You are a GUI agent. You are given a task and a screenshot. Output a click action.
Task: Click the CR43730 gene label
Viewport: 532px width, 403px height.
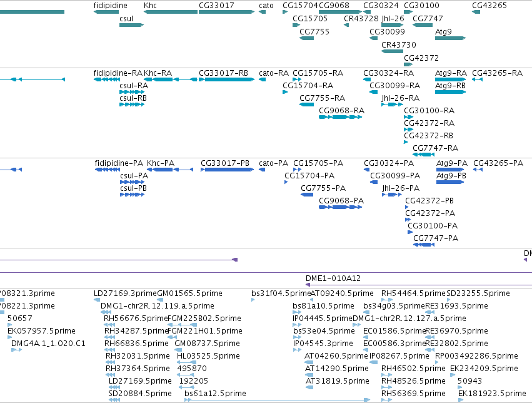click(x=399, y=45)
